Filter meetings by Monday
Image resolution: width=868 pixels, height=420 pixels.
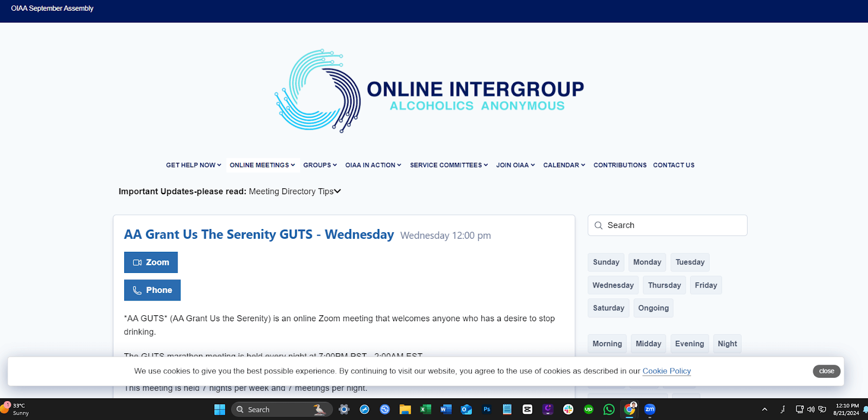[x=647, y=262]
